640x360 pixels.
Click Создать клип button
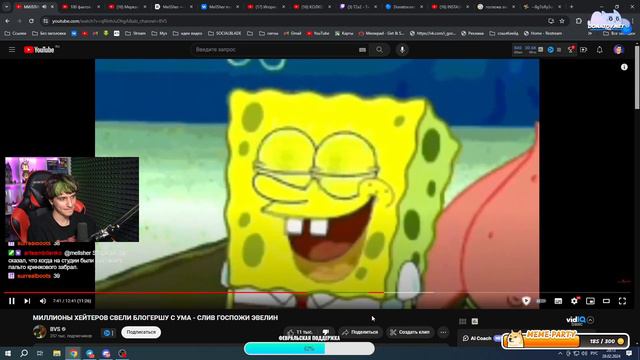tap(410, 332)
